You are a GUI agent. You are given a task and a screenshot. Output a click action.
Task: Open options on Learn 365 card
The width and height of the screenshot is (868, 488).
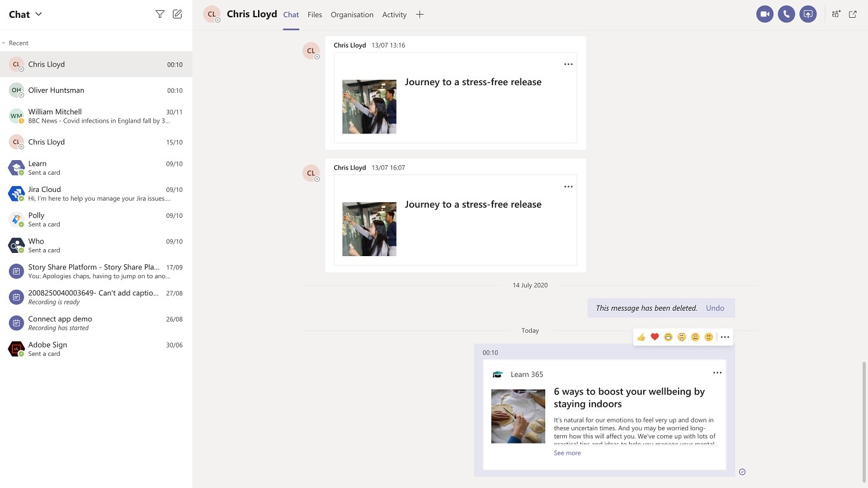717,373
